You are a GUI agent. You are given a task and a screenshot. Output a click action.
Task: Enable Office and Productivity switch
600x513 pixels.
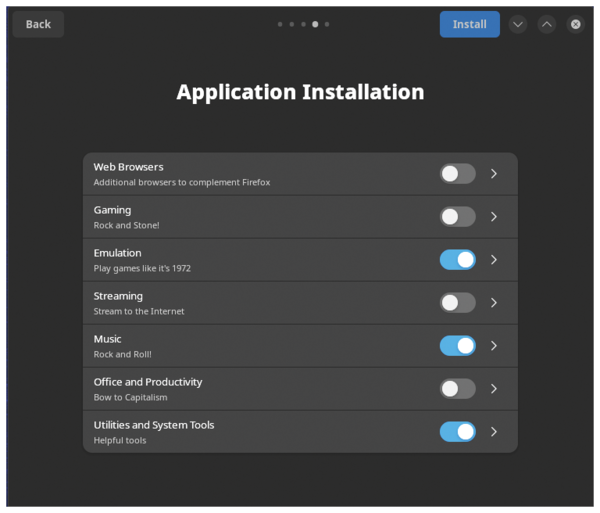(458, 389)
